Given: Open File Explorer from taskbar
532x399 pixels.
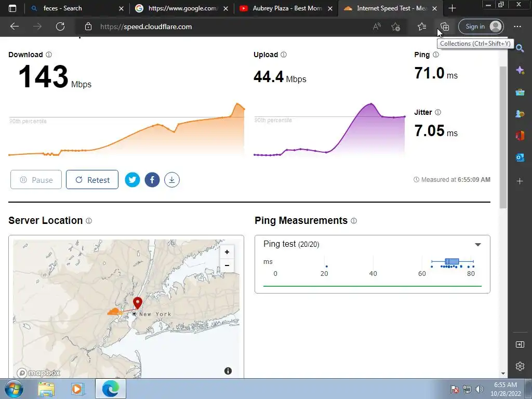Looking at the screenshot, I should 46,389.
